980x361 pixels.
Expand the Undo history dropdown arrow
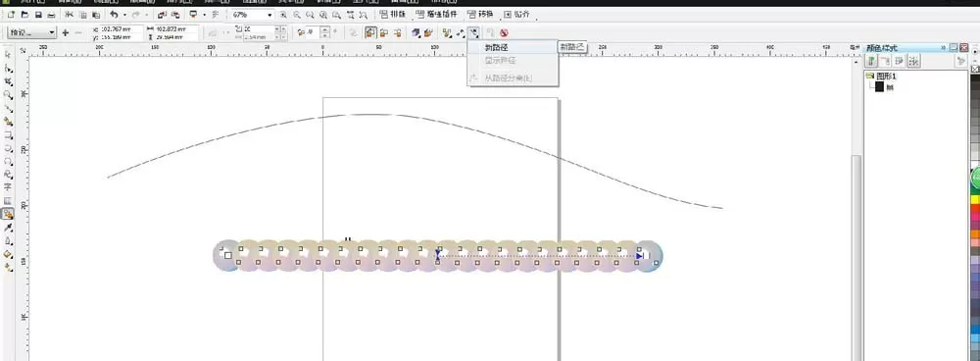124,15
